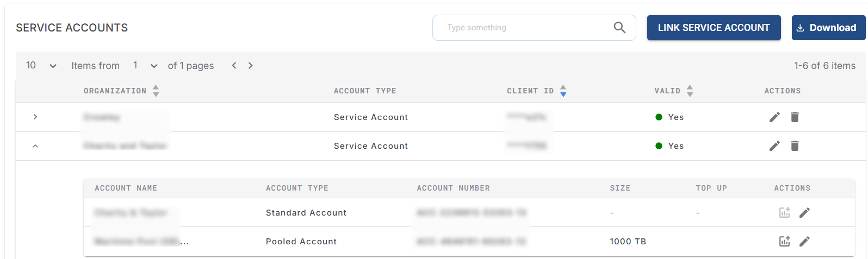Click top-up icon for Pooled Account
The image size is (868, 259).
tap(784, 242)
